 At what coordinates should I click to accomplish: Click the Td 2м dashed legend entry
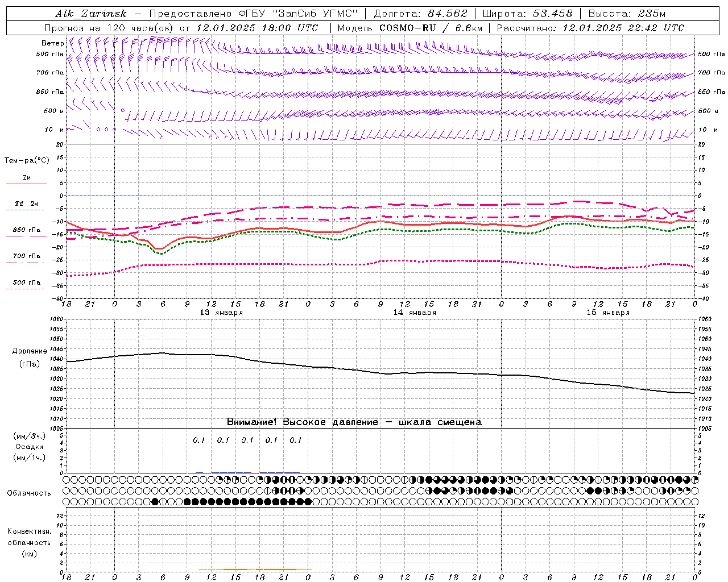click(x=26, y=205)
